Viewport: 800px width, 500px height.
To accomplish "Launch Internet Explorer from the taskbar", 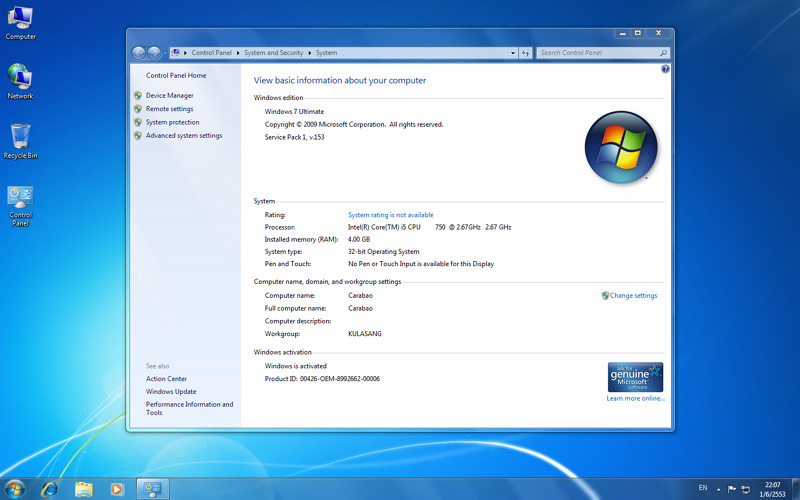I will (49, 489).
